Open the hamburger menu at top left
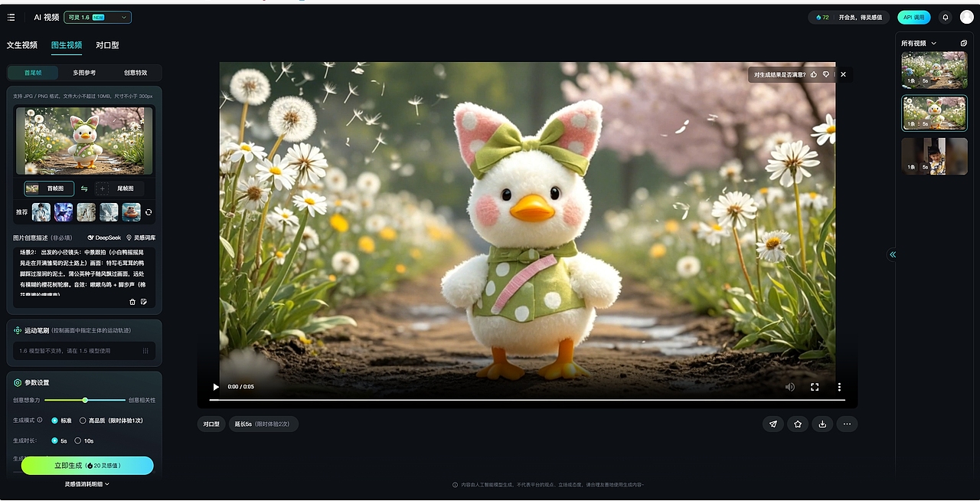Image resolution: width=980 pixels, height=501 pixels. point(11,16)
